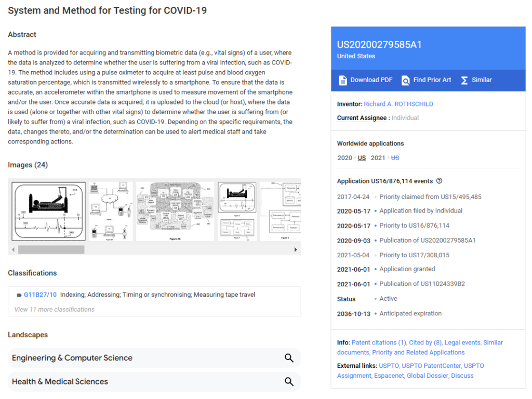Open the G11B27/10 classification link
This screenshot has width=532, height=399.
(x=40, y=295)
